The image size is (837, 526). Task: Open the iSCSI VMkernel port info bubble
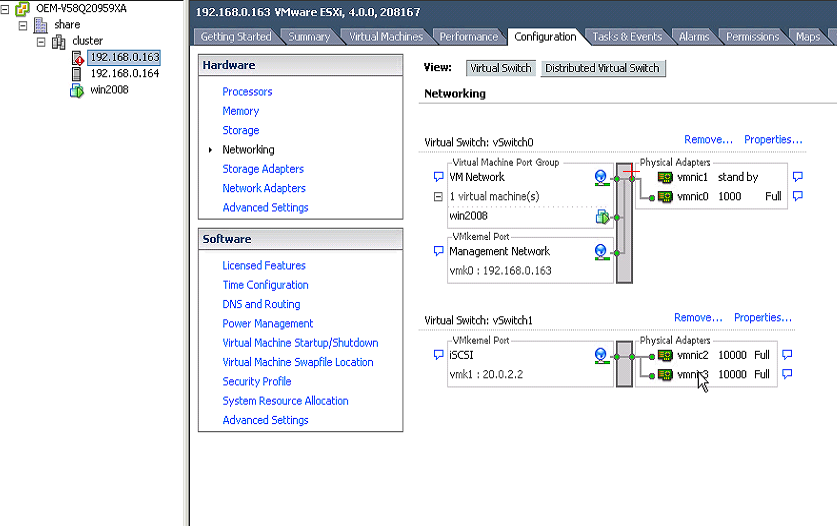click(x=438, y=355)
